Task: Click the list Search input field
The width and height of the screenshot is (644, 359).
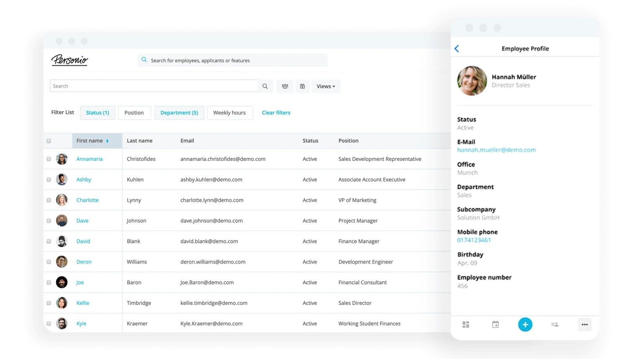Action: click(154, 86)
